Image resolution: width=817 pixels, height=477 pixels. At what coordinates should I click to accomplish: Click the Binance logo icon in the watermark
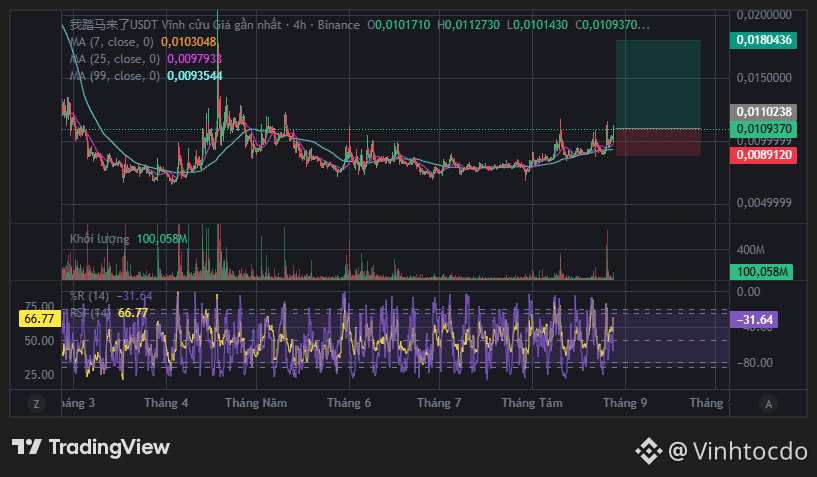(649, 451)
